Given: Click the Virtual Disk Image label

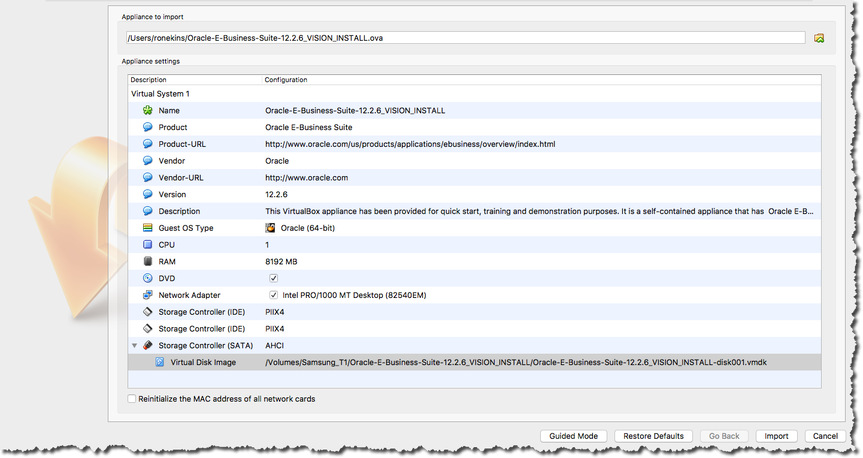Looking at the screenshot, I should click(203, 362).
